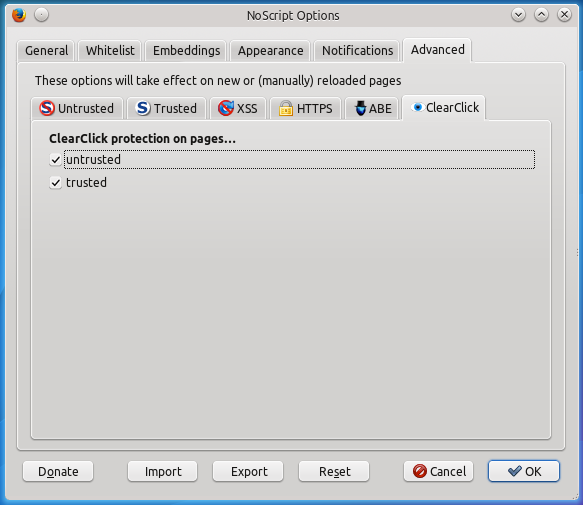Open the Embeddings tab

(x=186, y=51)
